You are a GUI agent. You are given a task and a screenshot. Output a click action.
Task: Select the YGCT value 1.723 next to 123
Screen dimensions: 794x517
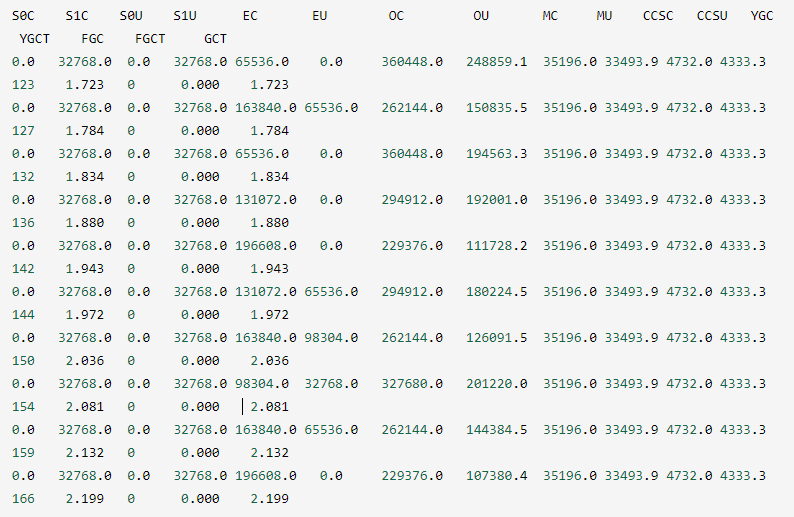[85, 85]
